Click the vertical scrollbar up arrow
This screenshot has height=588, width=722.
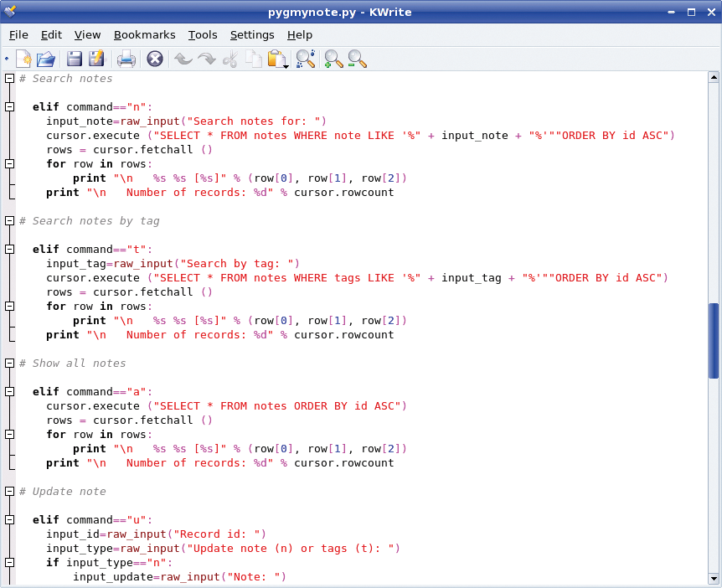click(x=714, y=77)
